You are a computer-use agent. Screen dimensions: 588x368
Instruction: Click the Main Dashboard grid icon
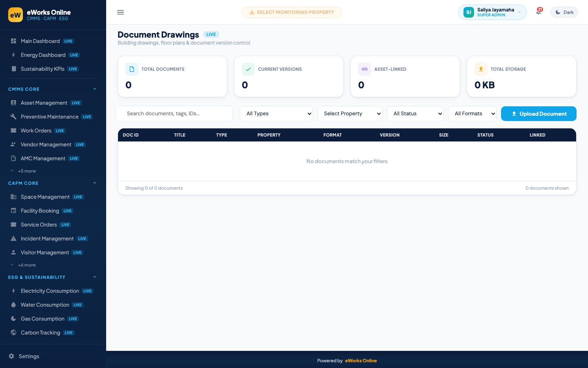[13, 41]
